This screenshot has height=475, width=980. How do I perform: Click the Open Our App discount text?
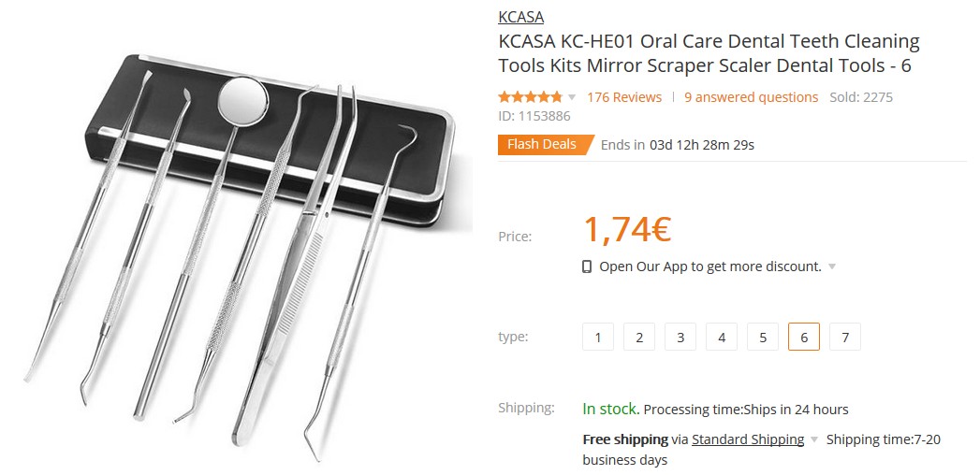(710, 266)
